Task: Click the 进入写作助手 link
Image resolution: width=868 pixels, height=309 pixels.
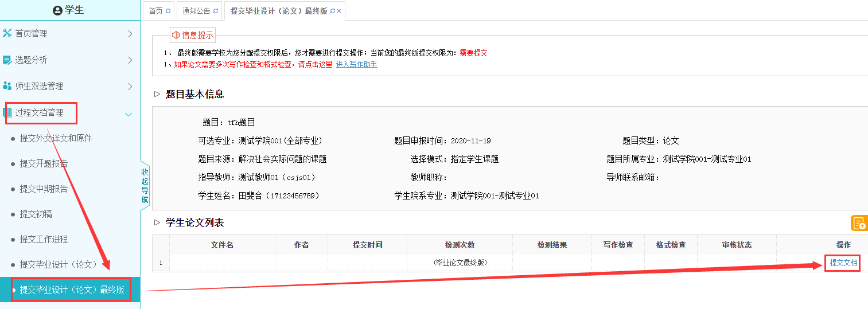Action: (357, 64)
